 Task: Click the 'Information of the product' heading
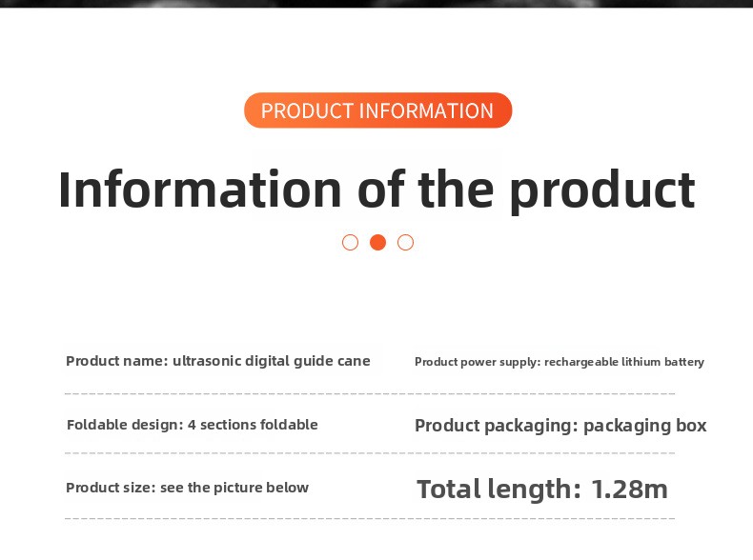coord(376,189)
